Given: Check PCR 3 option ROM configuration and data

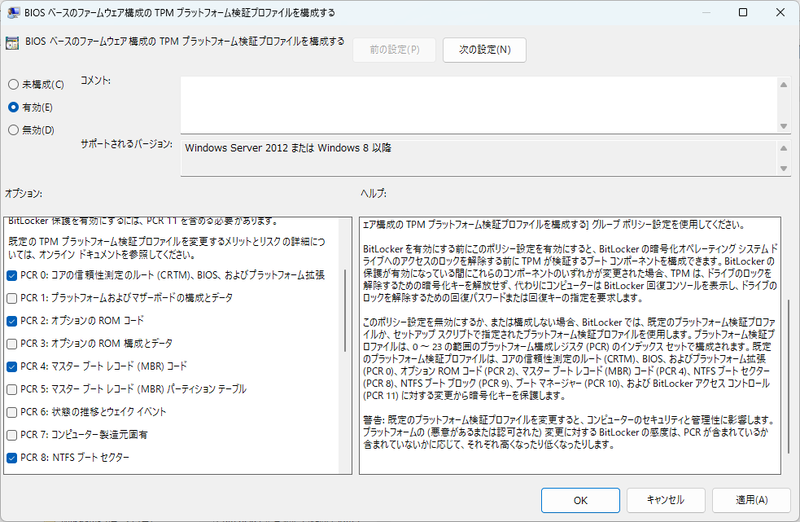Looking at the screenshot, I should click(x=12, y=344).
